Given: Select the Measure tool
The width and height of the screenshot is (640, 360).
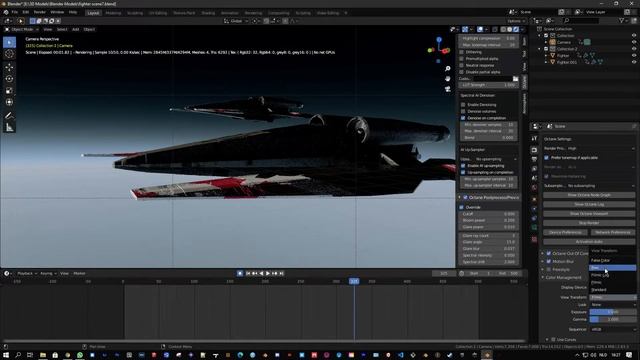Looking at the screenshot, I should coord(9,128).
